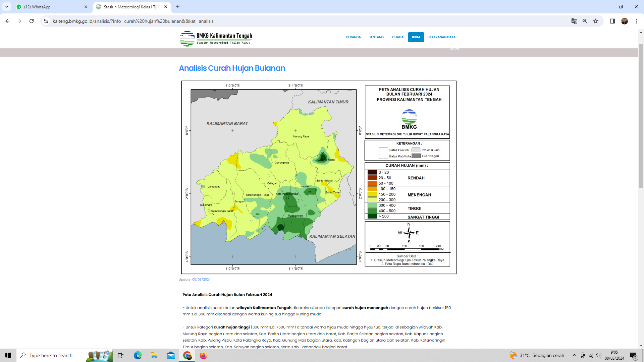Image resolution: width=644 pixels, height=362 pixels.
Task: Click the BMKG logo in map legend
Action: click(x=409, y=119)
